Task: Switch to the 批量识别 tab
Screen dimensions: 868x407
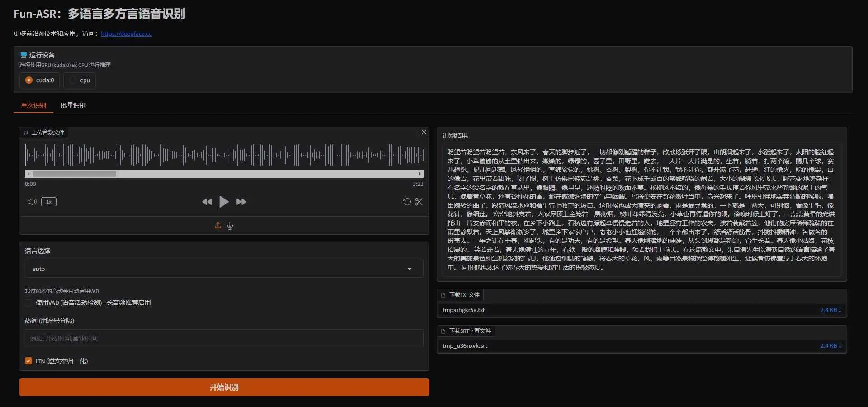Action: [x=73, y=105]
